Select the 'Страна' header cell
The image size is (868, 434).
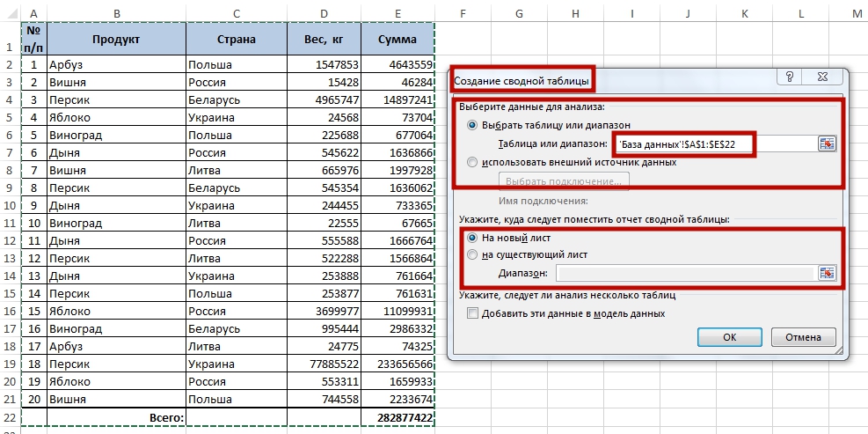click(x=237, y=40)
